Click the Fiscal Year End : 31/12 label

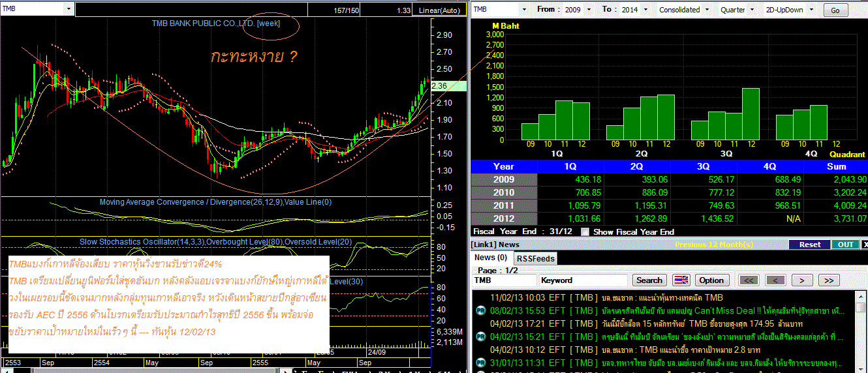524,231
